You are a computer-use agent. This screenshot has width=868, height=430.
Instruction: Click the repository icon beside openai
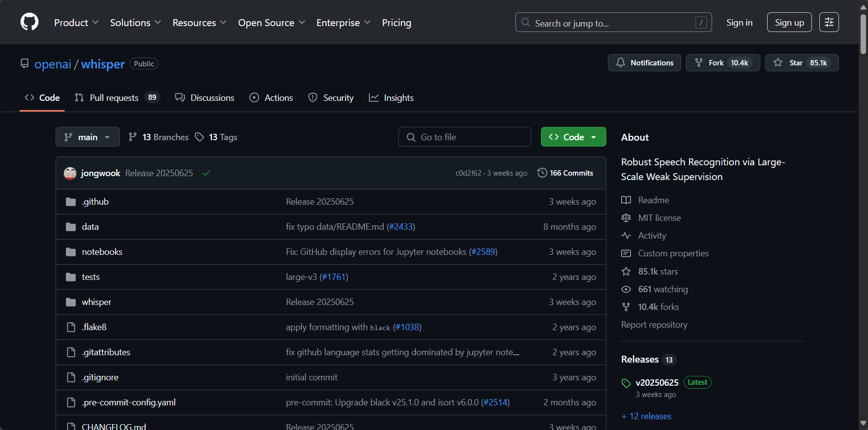coord(25,63)
